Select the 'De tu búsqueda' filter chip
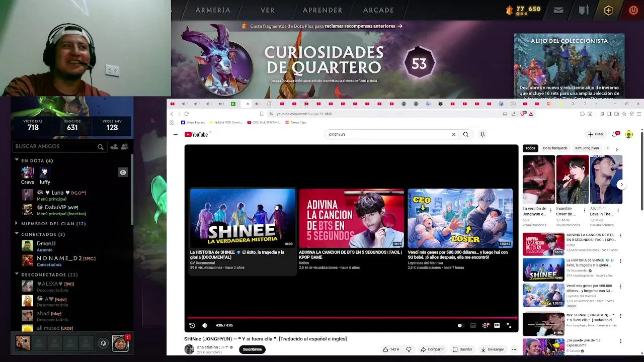The image size is (644, 362). tap(555, 148)
